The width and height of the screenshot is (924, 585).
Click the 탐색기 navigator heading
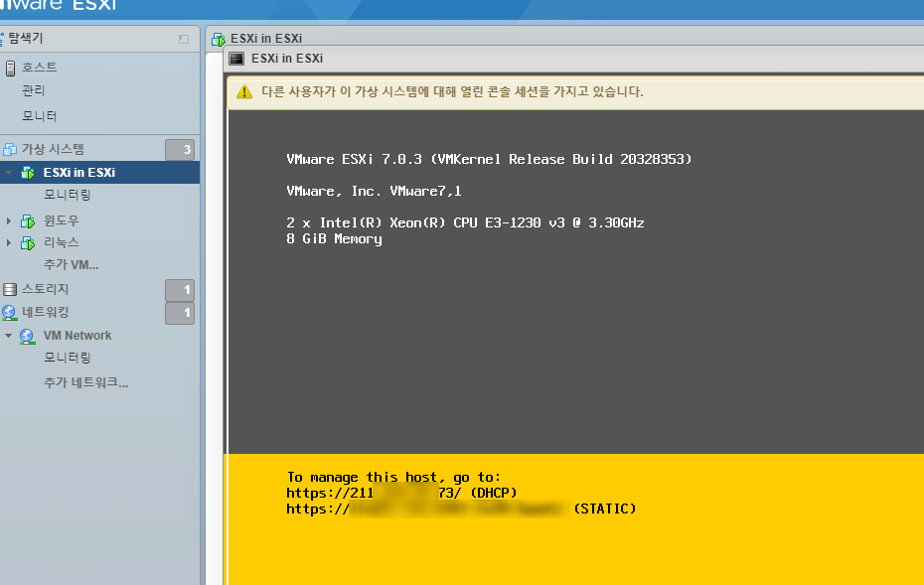click(26, 39)
